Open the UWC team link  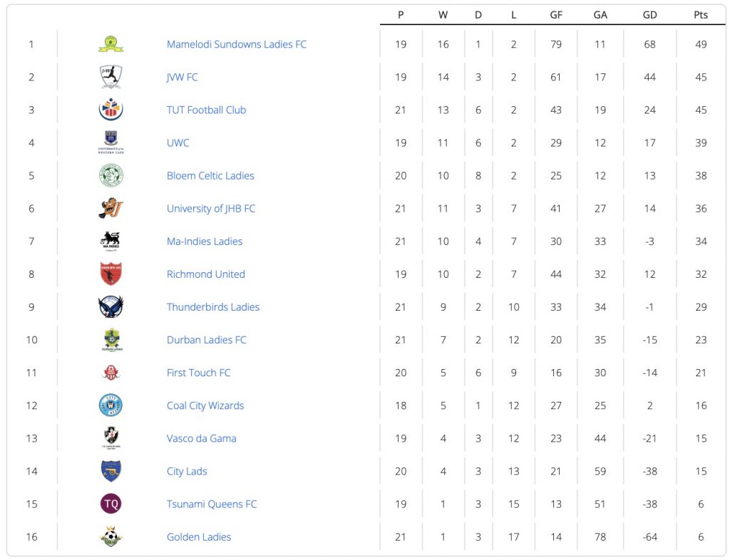click(178, 142)
